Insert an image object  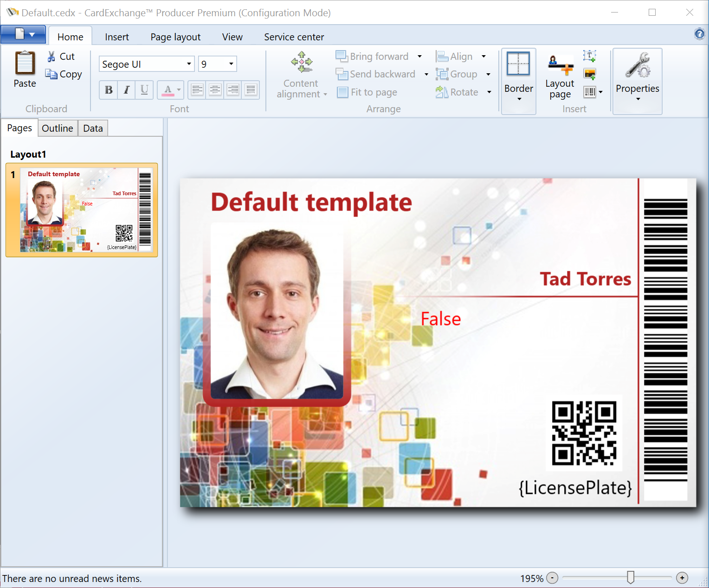click(x=590, y=74)
